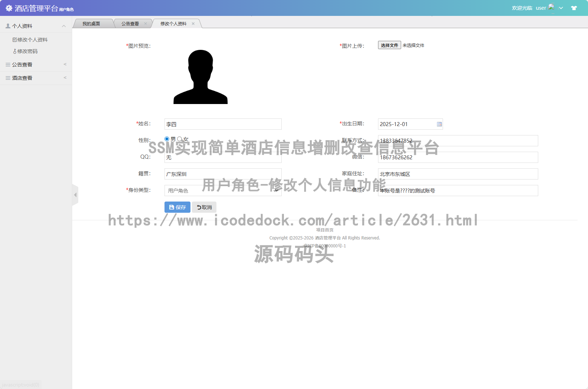588x389 pixels.
Task: Click the user avatar image in header
Action: [x=552, y=7]
